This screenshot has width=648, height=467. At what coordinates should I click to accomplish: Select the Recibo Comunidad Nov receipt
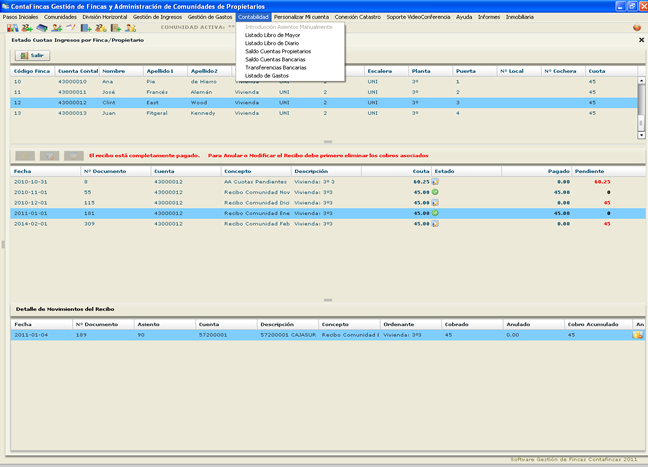pyautogui.click(x=328, y=192)
